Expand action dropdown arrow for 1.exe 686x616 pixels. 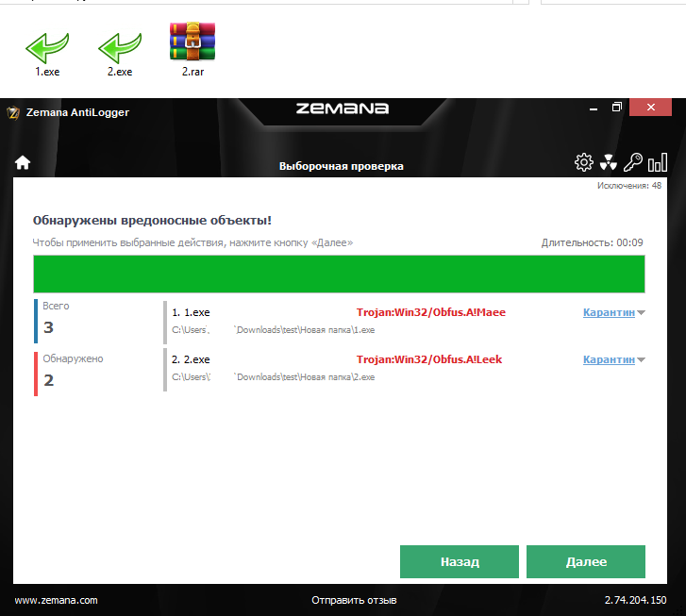641,313
